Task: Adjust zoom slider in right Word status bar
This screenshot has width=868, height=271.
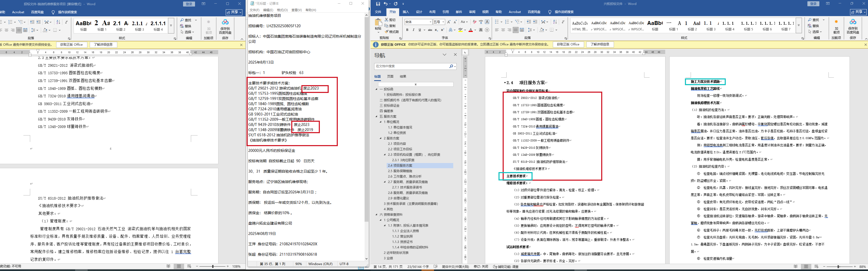Action: [x=838, y=267]
